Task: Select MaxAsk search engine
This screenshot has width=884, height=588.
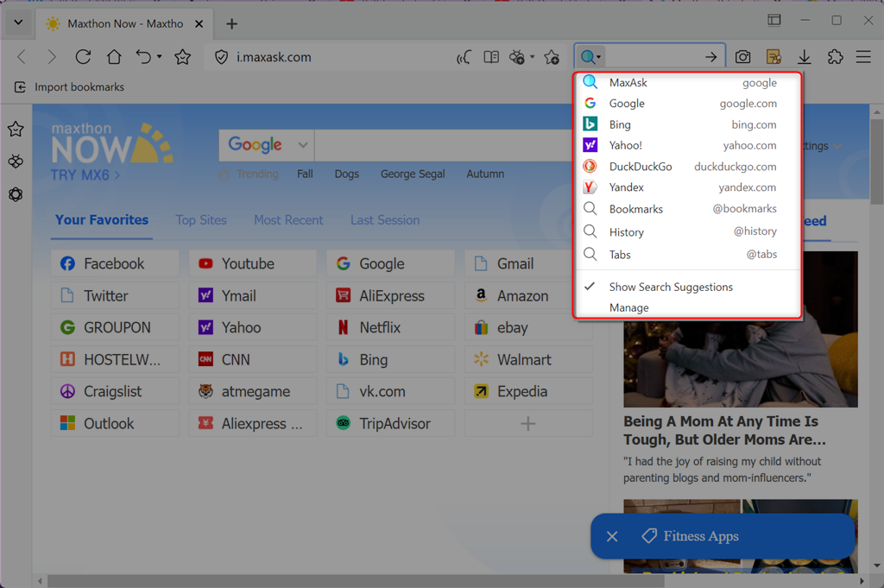Action: coord(687,82)
